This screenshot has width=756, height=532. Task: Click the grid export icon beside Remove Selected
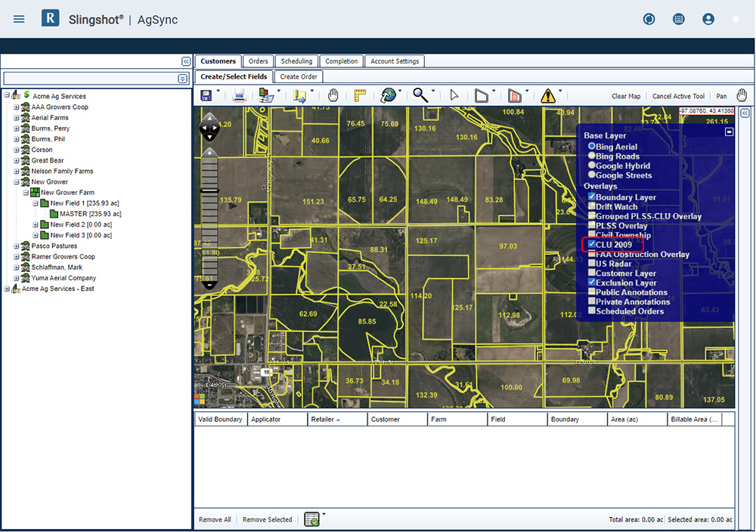click(311, 519)
